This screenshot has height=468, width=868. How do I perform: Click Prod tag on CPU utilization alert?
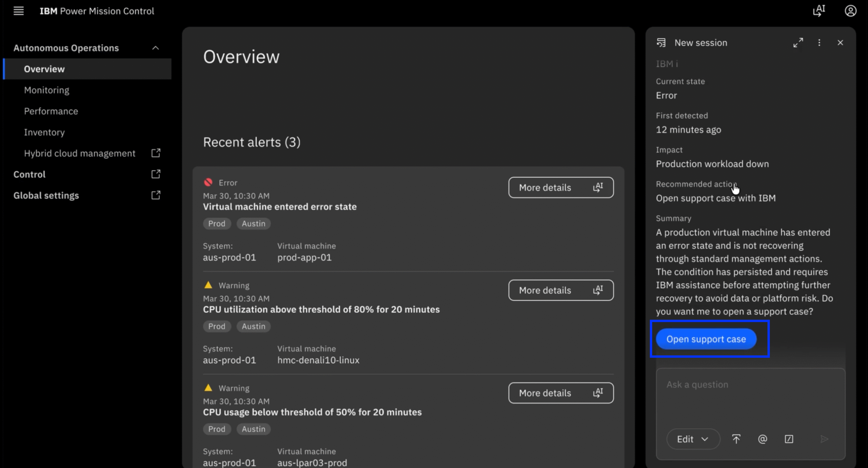(217, 326)
